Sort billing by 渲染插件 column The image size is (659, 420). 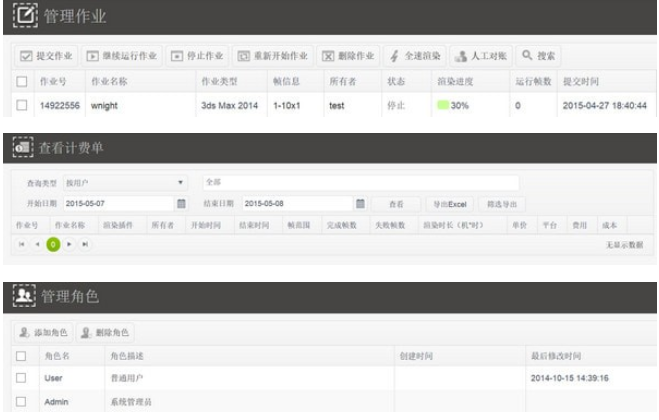coord(118,225)
